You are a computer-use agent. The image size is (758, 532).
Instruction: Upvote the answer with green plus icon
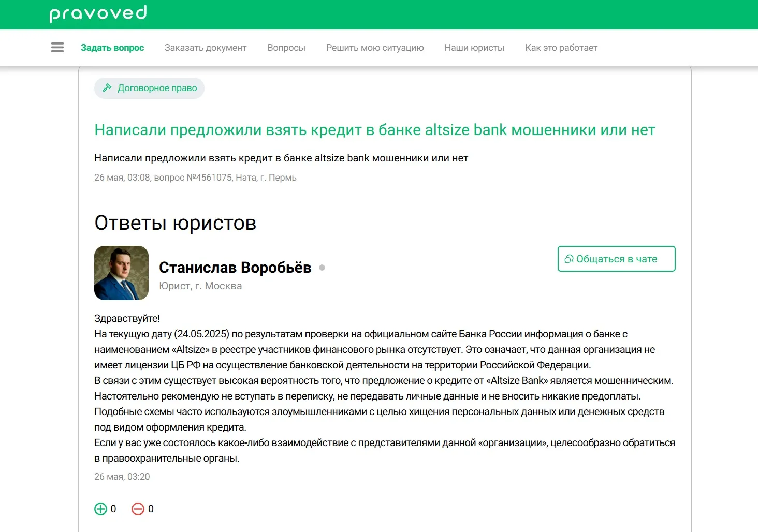(100, 509)
